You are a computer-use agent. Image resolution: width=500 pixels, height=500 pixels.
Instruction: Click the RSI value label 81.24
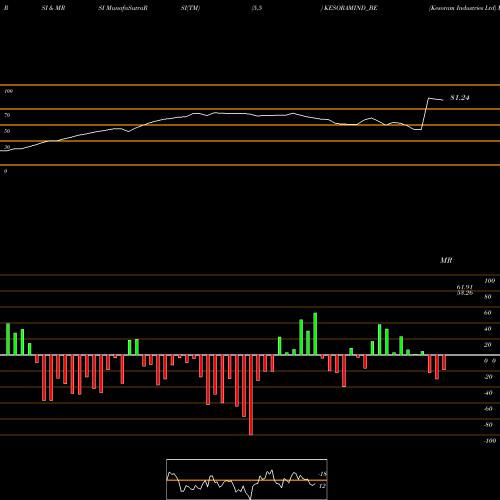[460, 98]
